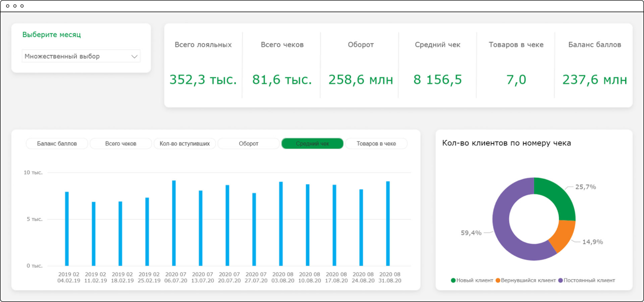Click the bar for week 06.07.20
This screenshot has width=644, height=302.
click(174, 223)
